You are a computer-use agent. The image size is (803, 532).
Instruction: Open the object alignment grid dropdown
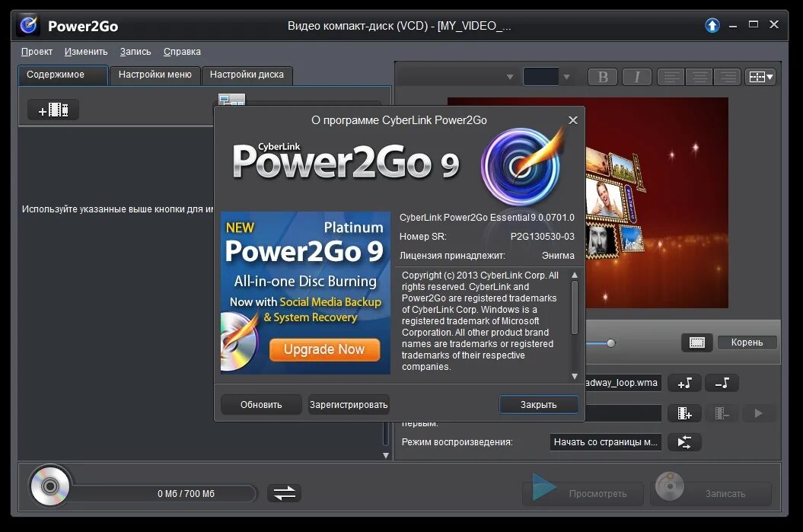(760, 77)
